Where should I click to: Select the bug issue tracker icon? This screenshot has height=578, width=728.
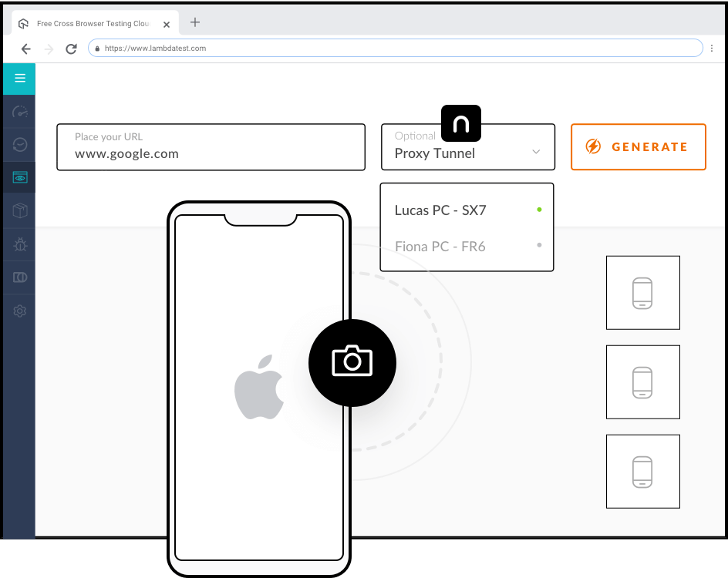19,244
